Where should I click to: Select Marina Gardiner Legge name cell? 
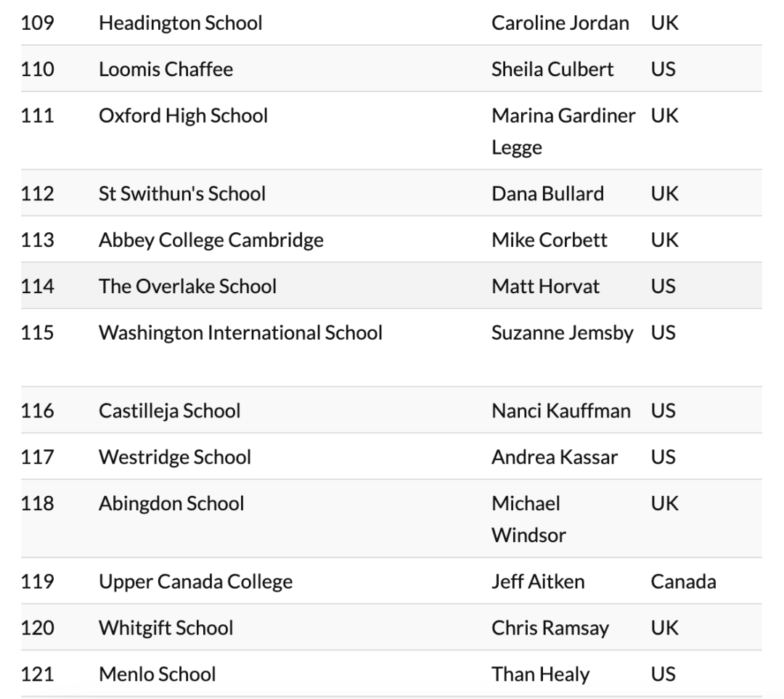pyautogui.click(x=563, y=131)
